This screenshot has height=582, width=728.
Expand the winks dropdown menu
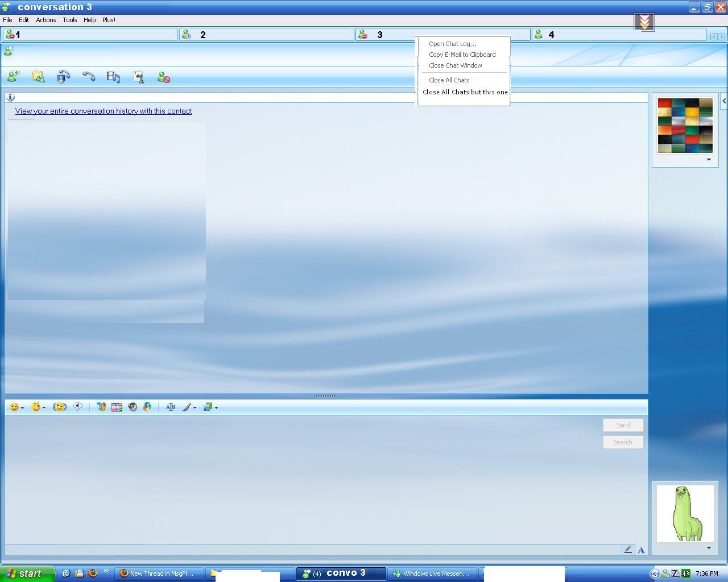click(44, 408)
